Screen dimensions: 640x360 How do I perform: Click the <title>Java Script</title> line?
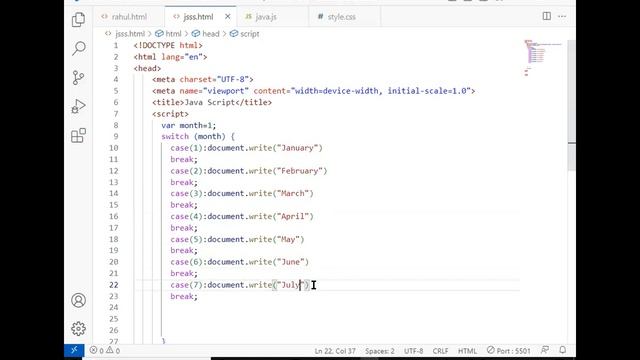click(212, 102)
